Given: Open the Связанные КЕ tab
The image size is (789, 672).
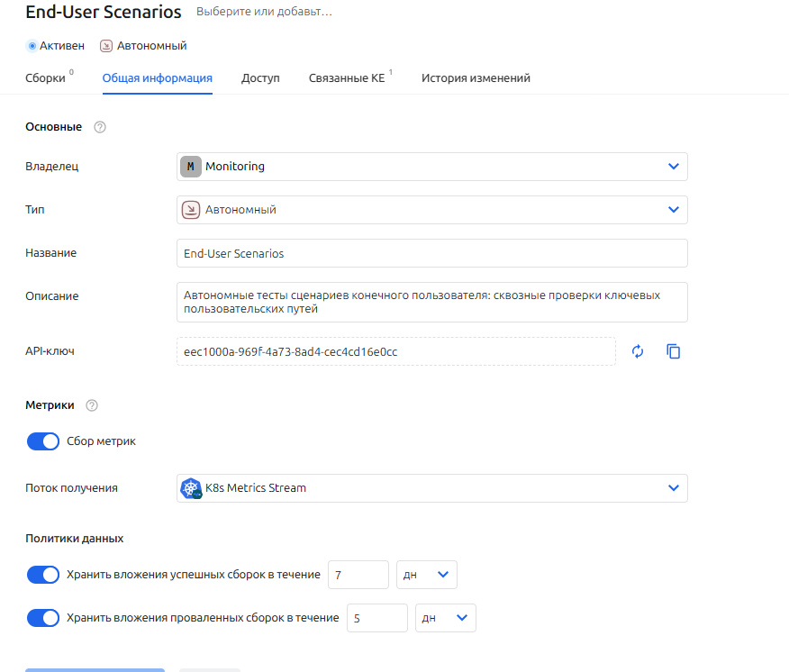Looking at the screenshot, I should 347,78.
